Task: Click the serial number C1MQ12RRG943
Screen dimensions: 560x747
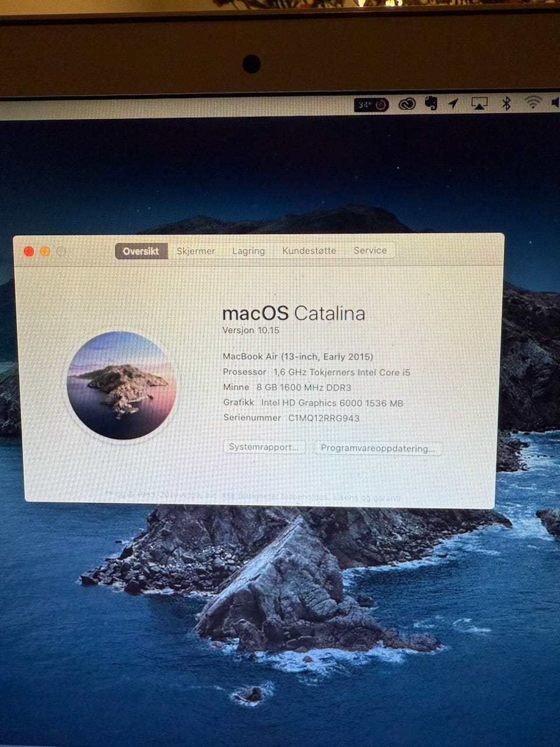Action: click(x=324, y=418)
